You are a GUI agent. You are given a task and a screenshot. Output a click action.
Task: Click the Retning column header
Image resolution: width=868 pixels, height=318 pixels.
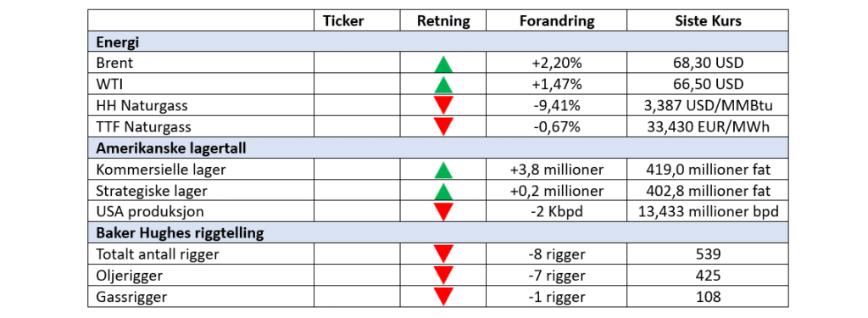[x=443, y=21]
